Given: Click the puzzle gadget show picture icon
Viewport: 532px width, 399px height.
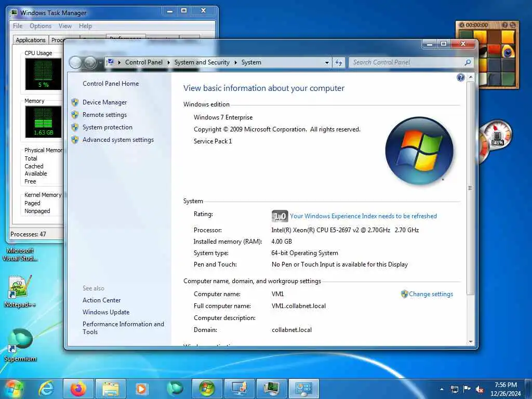Looking at the screenshot, I should click(x=505, y=25).
